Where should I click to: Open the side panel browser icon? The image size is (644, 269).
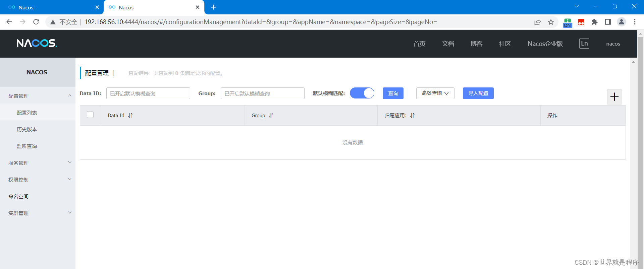coord(608,22)
